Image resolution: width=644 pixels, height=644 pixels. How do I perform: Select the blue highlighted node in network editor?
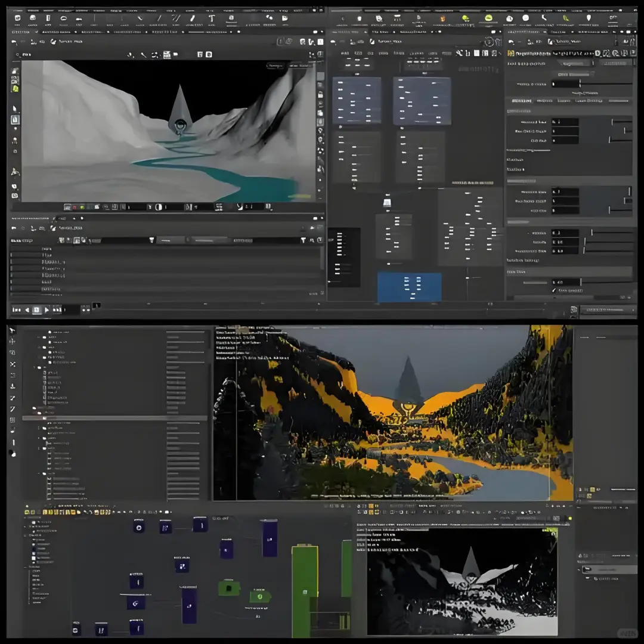[x=409, y=286]
